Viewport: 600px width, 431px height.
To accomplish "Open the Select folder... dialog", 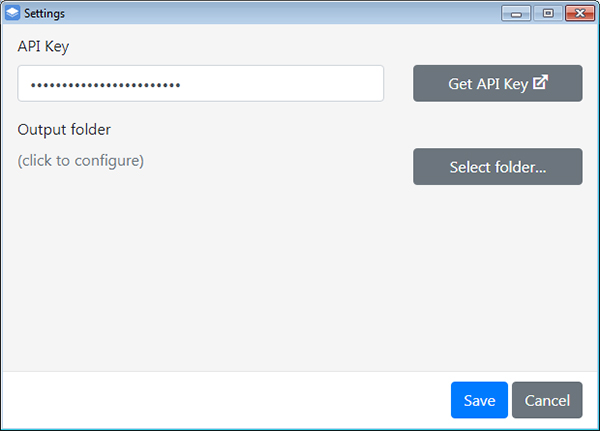I will pos(497,167).
